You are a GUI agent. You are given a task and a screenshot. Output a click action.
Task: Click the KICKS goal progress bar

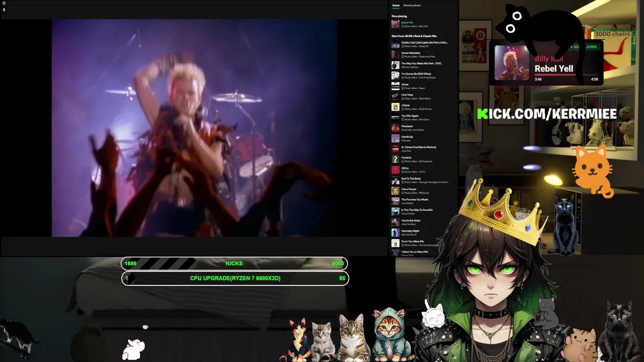(234, 263)
